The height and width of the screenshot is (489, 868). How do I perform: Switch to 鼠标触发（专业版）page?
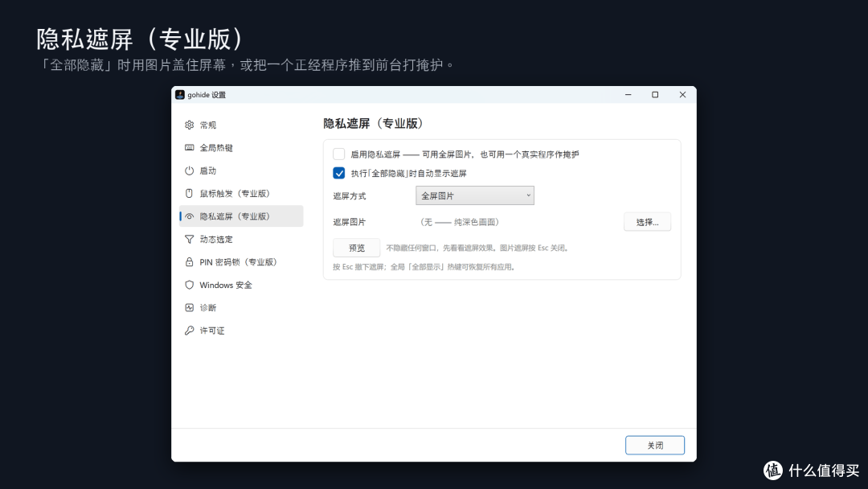(241, 193)
